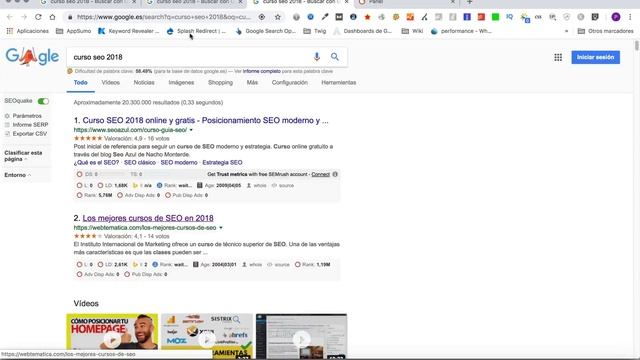Select the Todo search tab
This screenshot has height=360, width=640.
80,82
